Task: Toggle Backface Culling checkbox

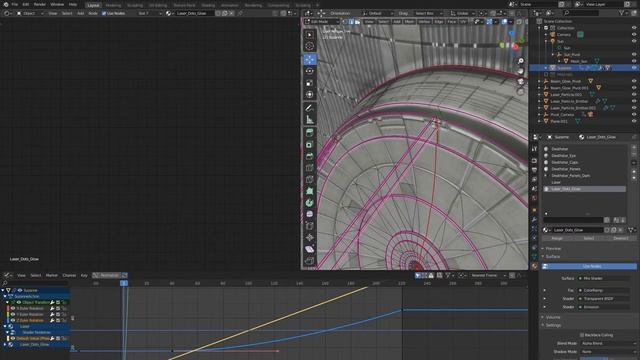Action: pyautogui.click(x=582, y=335)
